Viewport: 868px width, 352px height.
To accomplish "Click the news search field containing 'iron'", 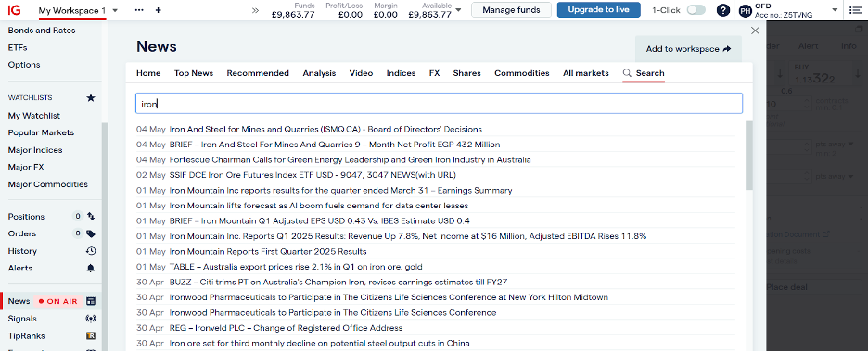I will [439, 104].
